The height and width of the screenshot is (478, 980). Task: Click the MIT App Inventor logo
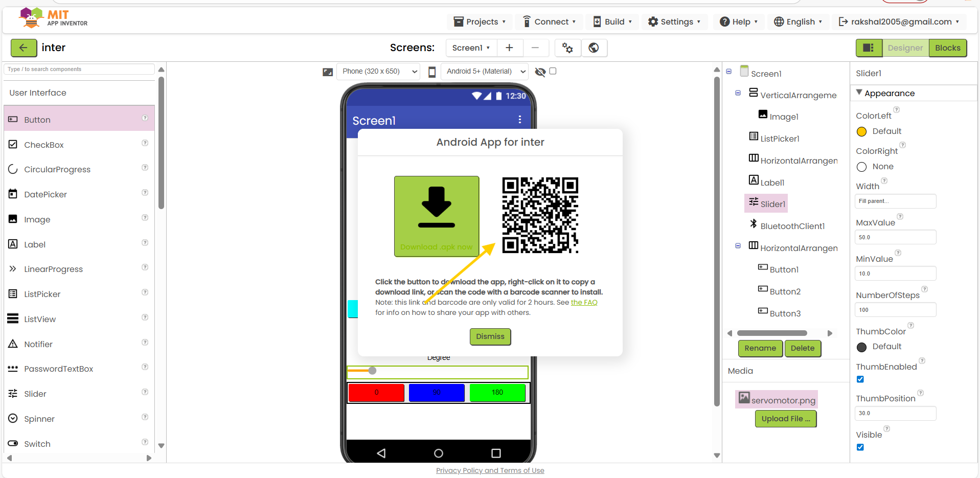click(x=53, y=18)
